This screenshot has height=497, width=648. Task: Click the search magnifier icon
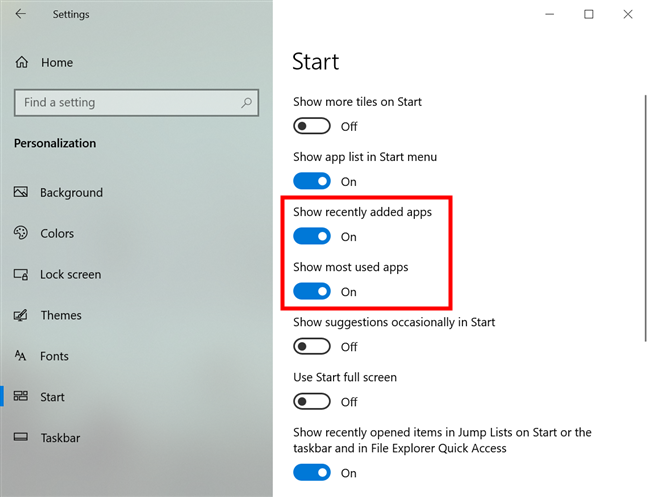tap(246, 102)
